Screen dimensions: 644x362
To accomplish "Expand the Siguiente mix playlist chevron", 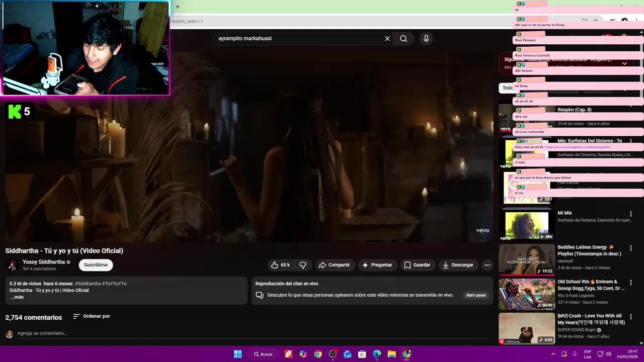I will 624,63.
